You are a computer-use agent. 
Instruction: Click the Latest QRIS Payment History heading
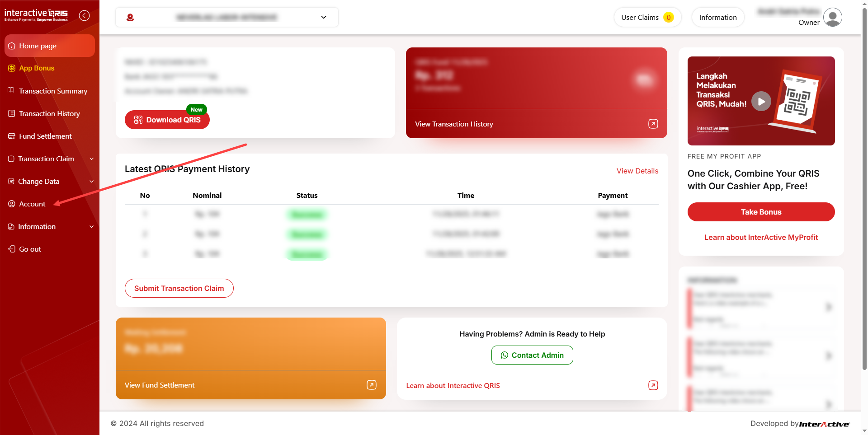187,169
